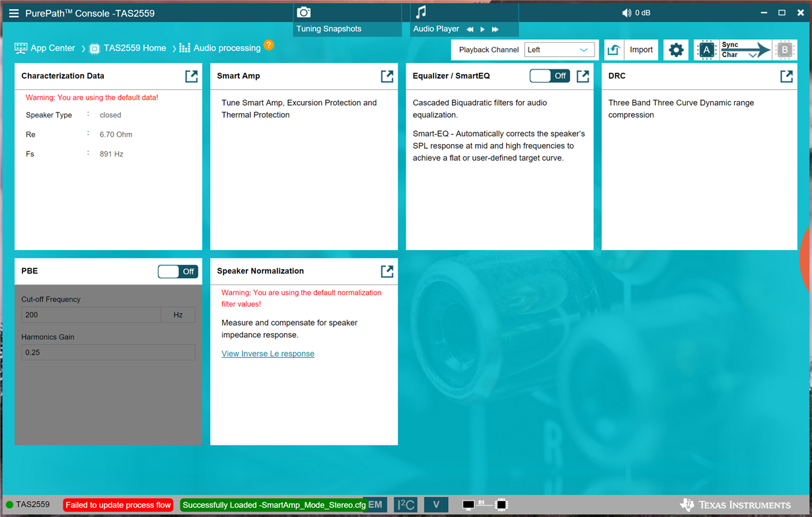Click TAS2559 Home chip icon
Screen dimensions: 812x517
(x=94, y=48)
